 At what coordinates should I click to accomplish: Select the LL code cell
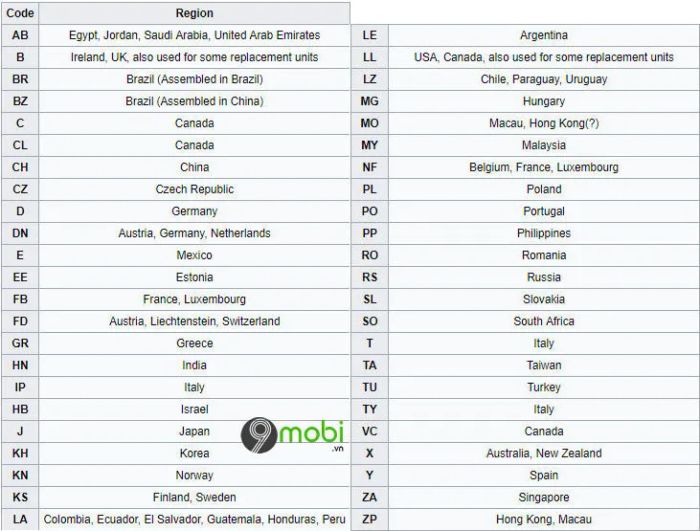[370, 57]
